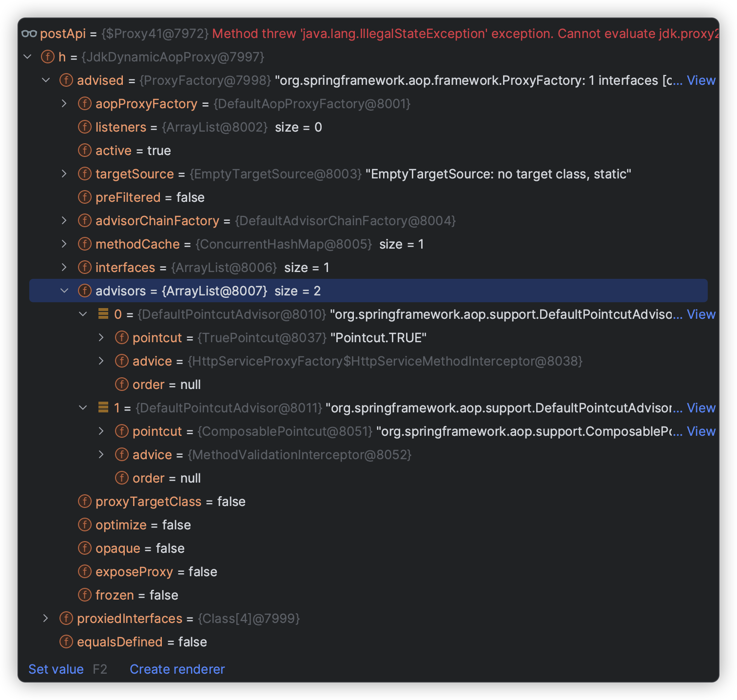The image size is (737, 700).
Task: Collapse advisor element 0
Action: [x=83, y=314]
